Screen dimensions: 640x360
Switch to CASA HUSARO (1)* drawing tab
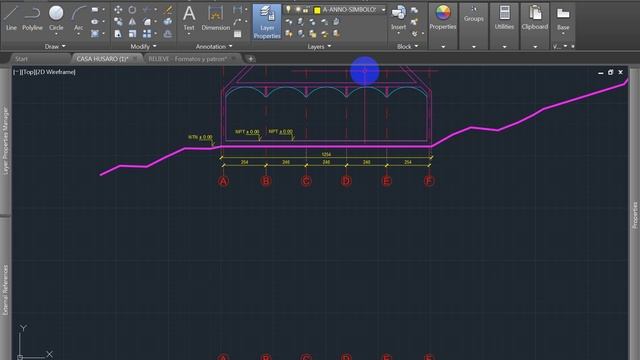pyautogui.click(x=102, y=59)
